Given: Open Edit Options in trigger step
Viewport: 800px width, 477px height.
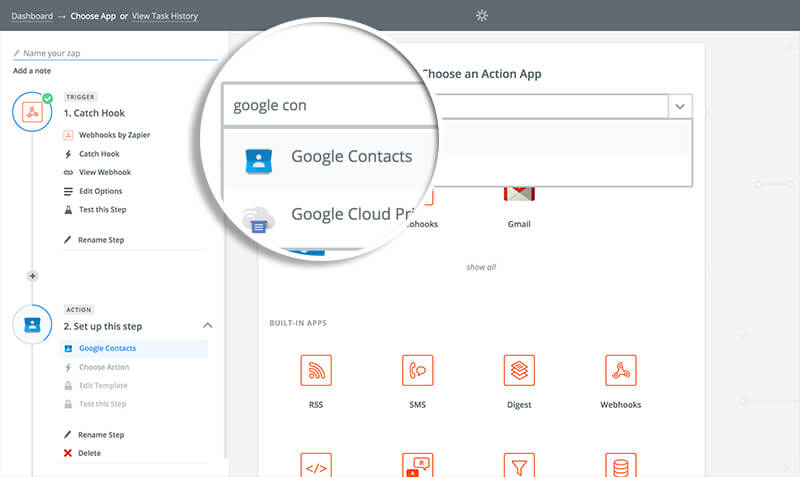Looking at the screenshot, I should pos(101,191).
